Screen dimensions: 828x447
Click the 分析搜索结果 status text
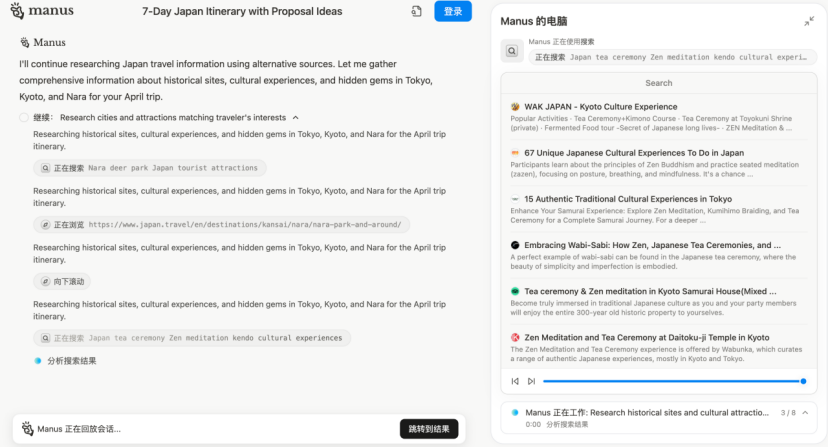point(72,361)
